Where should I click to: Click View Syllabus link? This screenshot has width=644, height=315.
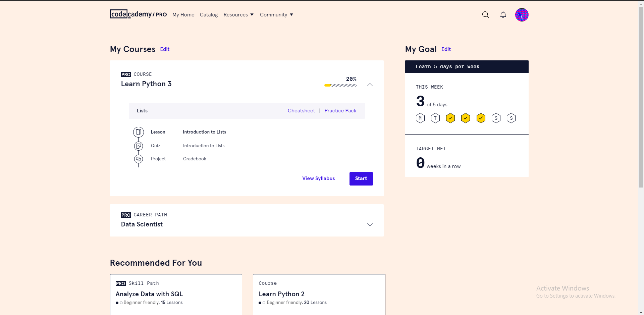click(319, 178)
